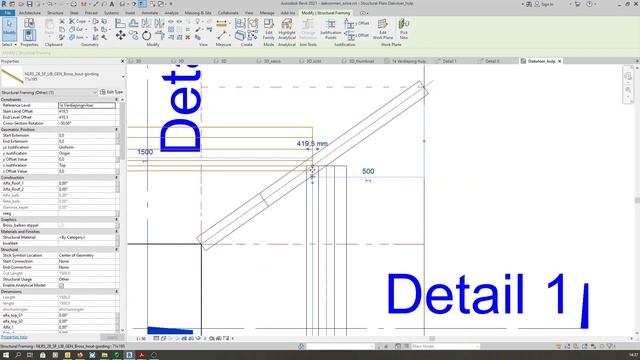Image resolution: width=640 pixels, height=360 pixels.
Task: Open the Main Model dropdown in status bar
Action: pyautogui.click(x=445, y=346)
